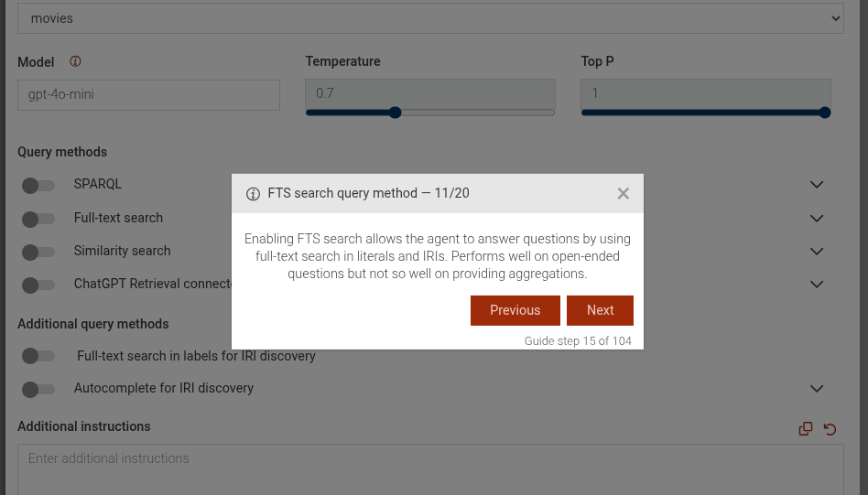Expand the Full-text search options chevron
The width and height of the screenshot is (868, 495).
(817, 219)
